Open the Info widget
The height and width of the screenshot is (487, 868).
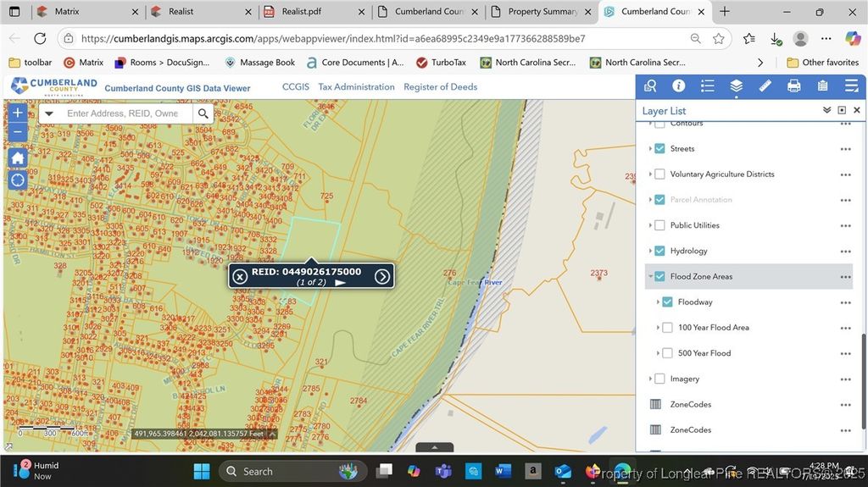point(678,86)
